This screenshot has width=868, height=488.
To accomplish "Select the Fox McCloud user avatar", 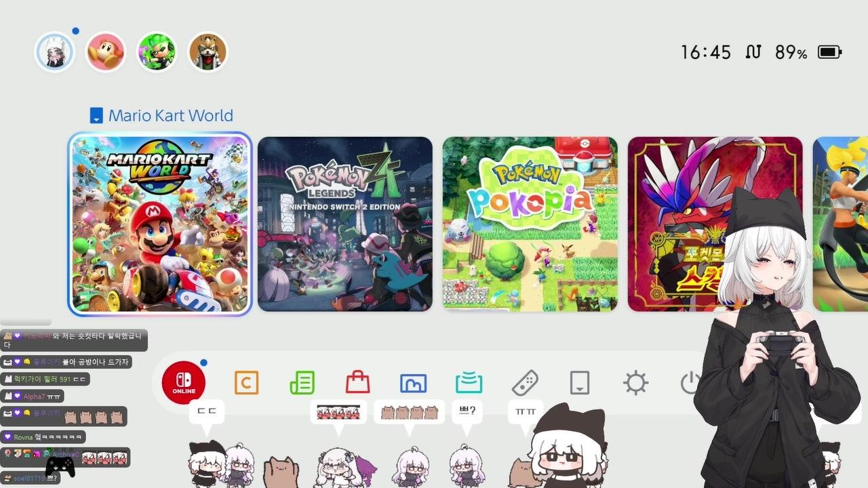I will (208, 52).
